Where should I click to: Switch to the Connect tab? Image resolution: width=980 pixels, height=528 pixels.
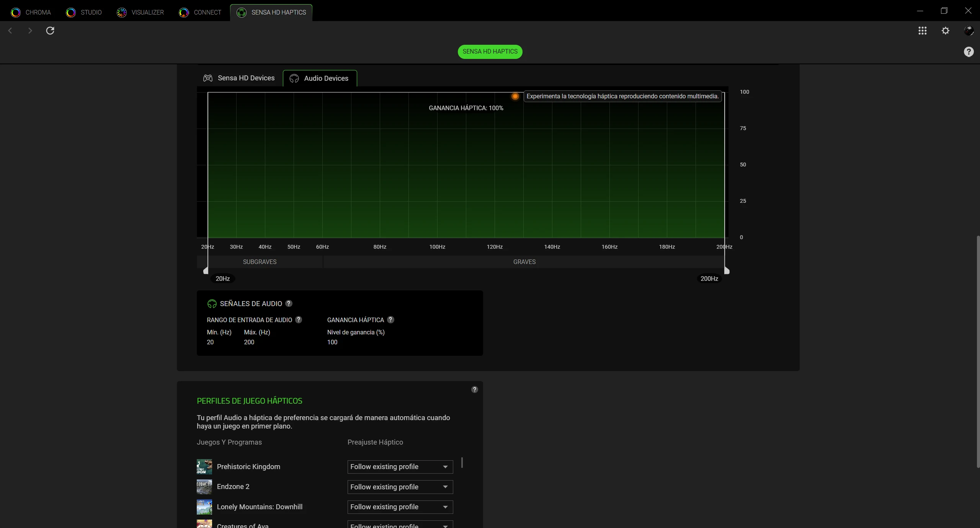[x=200, y=12]
